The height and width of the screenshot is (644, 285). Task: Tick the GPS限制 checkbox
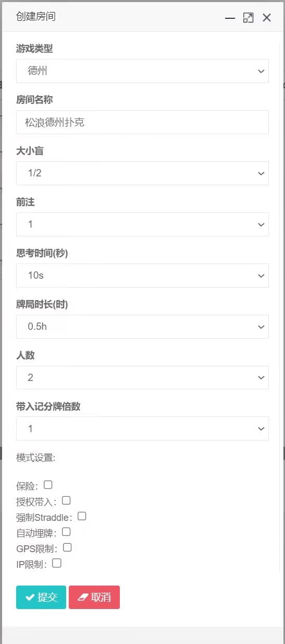[67, 547]
